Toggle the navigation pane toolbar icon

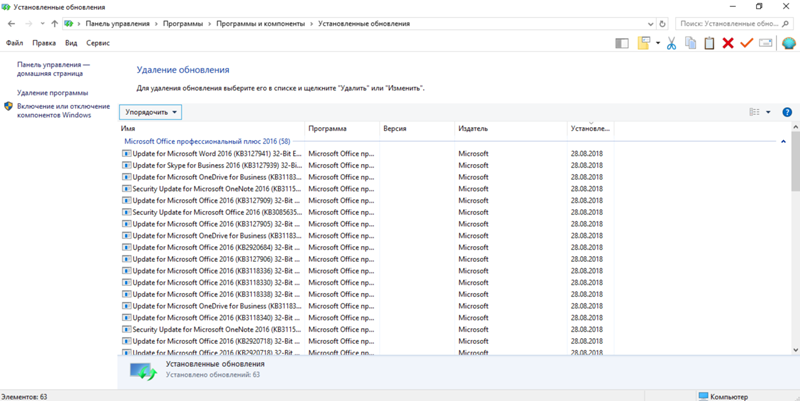click(x=622, y=43)
